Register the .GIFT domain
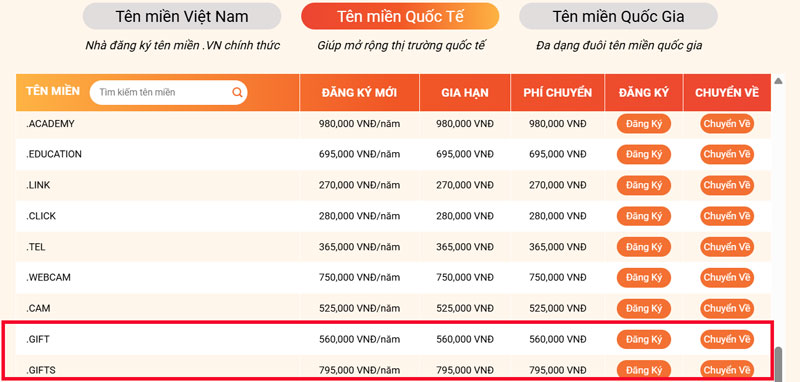Viewport: 800px width, 382px height. point(644,339)
